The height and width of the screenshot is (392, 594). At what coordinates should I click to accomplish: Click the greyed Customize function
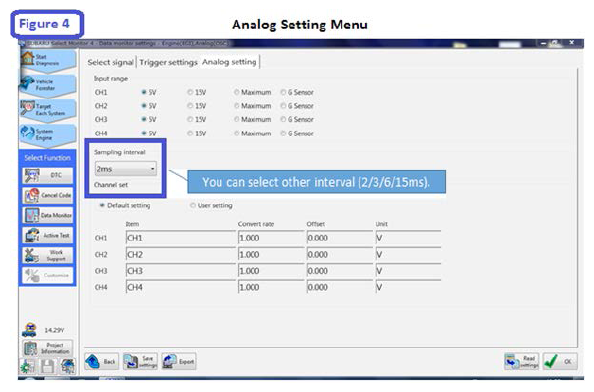(48, 275)
